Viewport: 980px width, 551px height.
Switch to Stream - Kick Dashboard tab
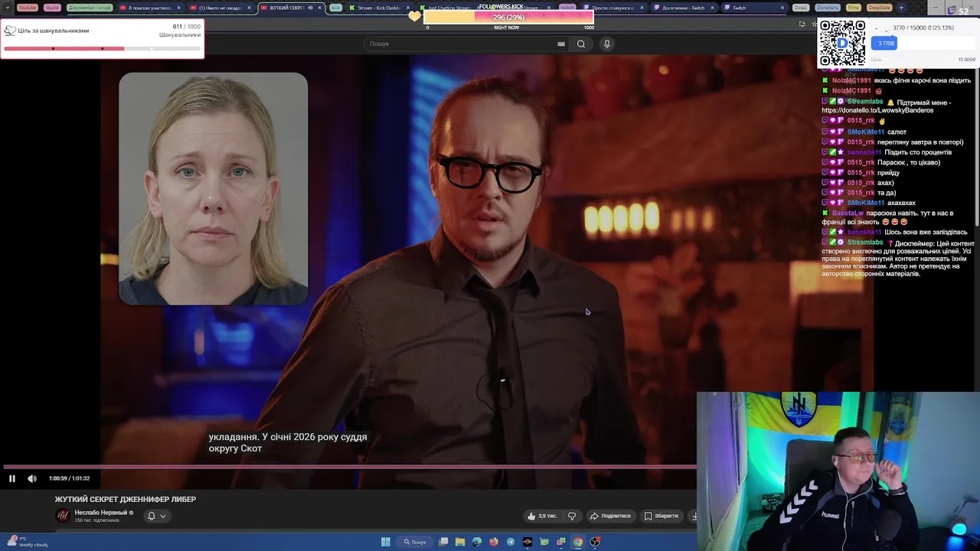(378, 8)
